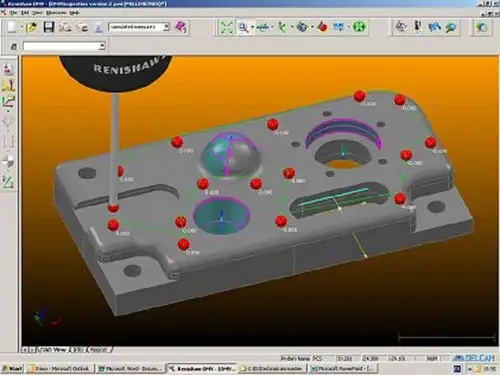
Task: Click the Windows Start button
Action: [12, 368]
